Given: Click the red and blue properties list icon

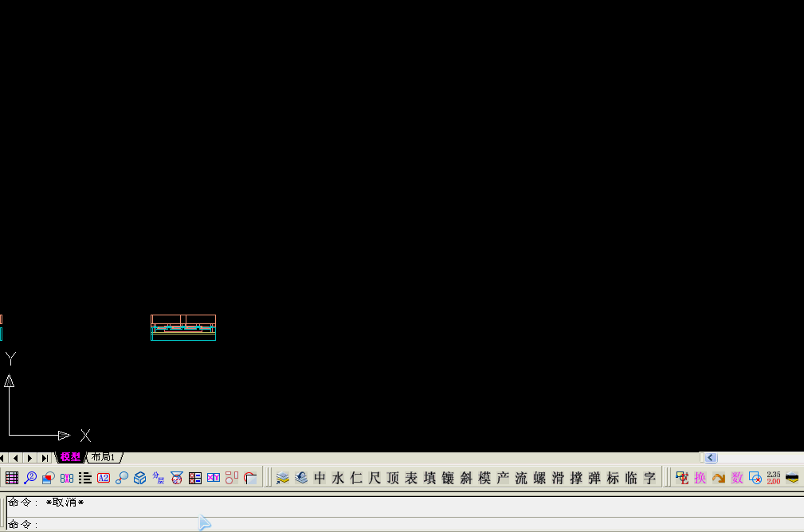Looking at the screenshot, I should [195, 478].
